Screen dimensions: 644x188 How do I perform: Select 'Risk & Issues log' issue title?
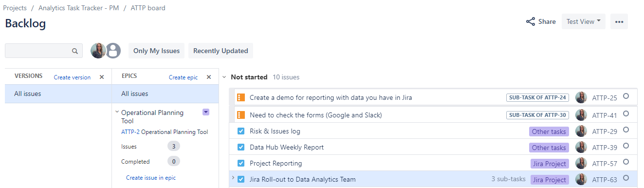(x=275, y=131)
